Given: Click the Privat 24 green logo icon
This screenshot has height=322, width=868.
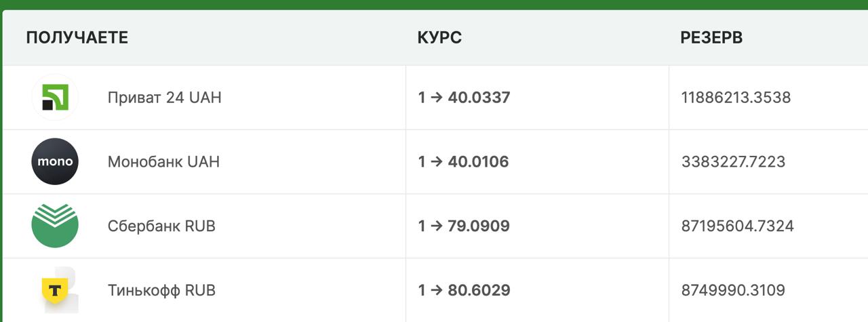Looking at the screenshot, I should pyautogui.click(x=55, y=98).
